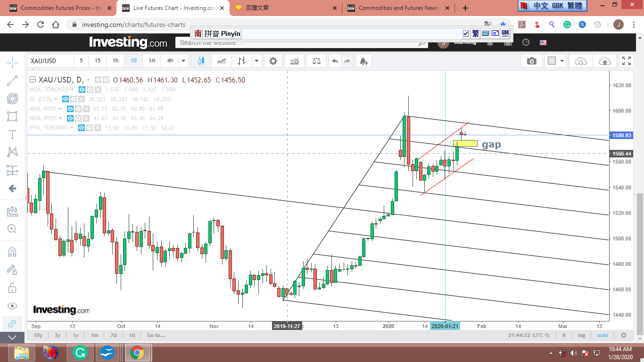
Task: Click the compare symbols scales icon
Action: point(316,61)
